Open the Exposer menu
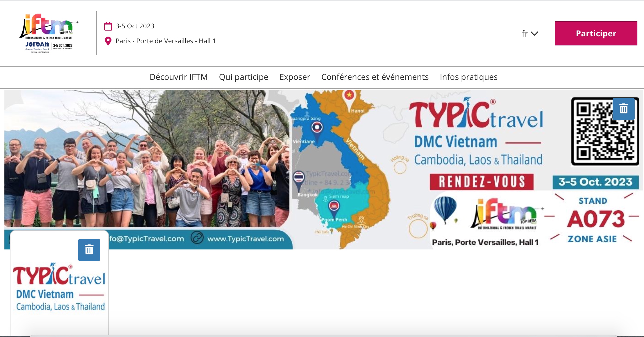The image size is (644, 337). [x=295, y=77]
